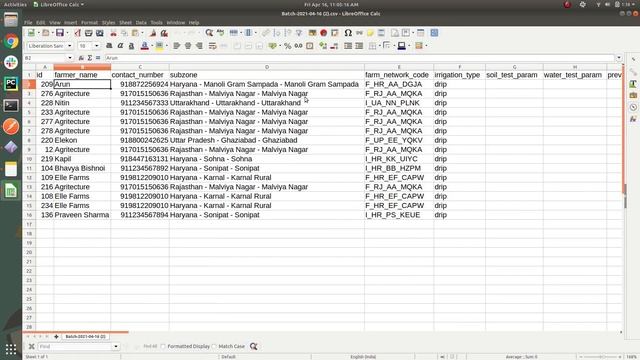Click Wrap Text icon
Screen dimensions: 640x360
coord(212,46)
